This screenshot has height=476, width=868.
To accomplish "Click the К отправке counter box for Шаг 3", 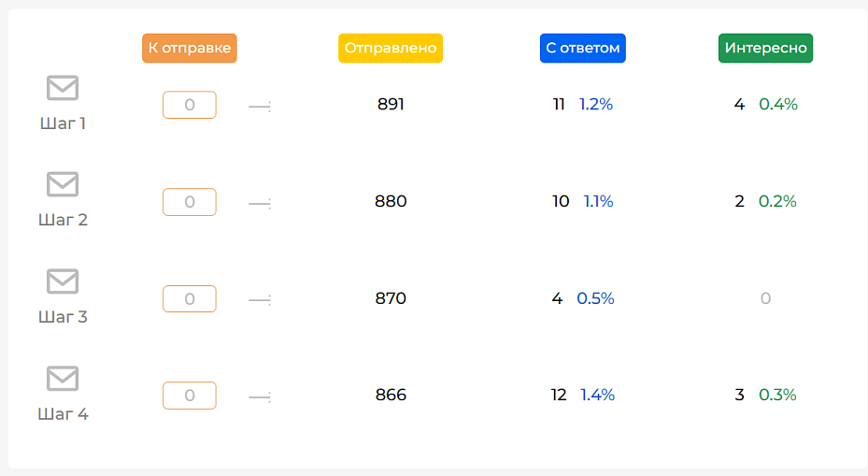I will 190,298.
